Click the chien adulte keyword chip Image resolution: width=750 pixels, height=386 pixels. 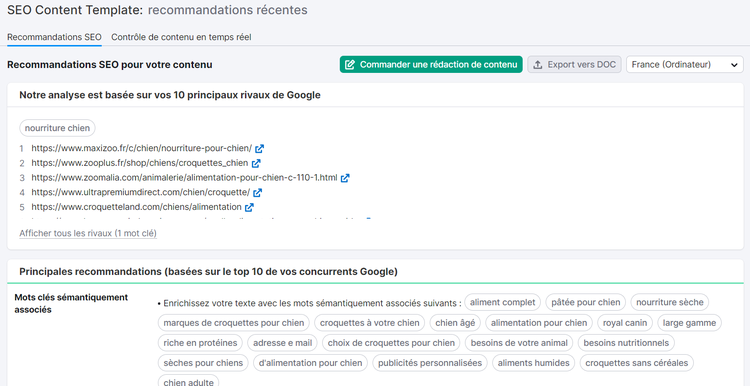[188, 381]
